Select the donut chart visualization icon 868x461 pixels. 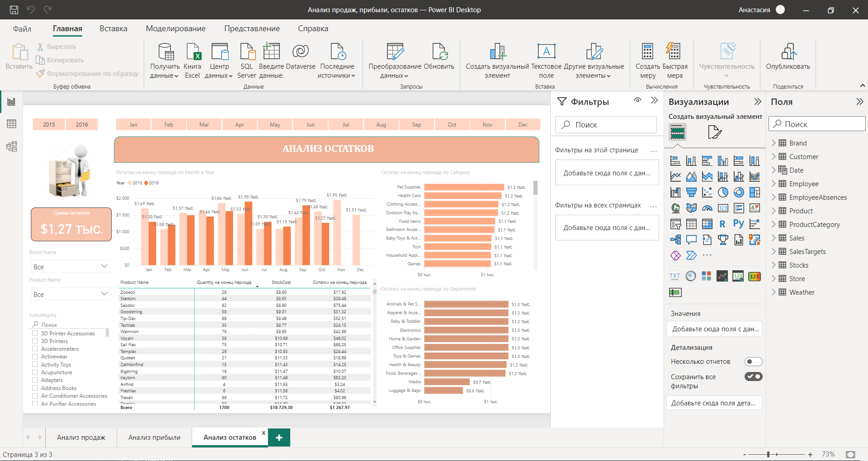point(739,192)
